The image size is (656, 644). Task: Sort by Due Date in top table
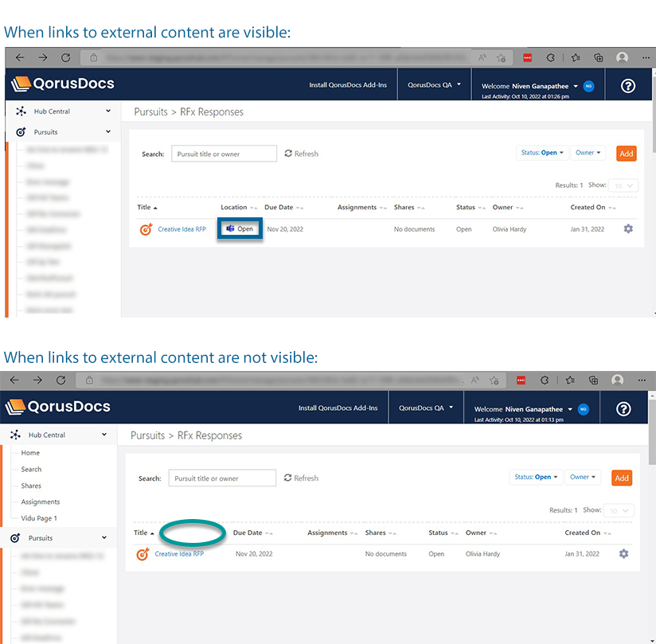click(x=283, y=207)
